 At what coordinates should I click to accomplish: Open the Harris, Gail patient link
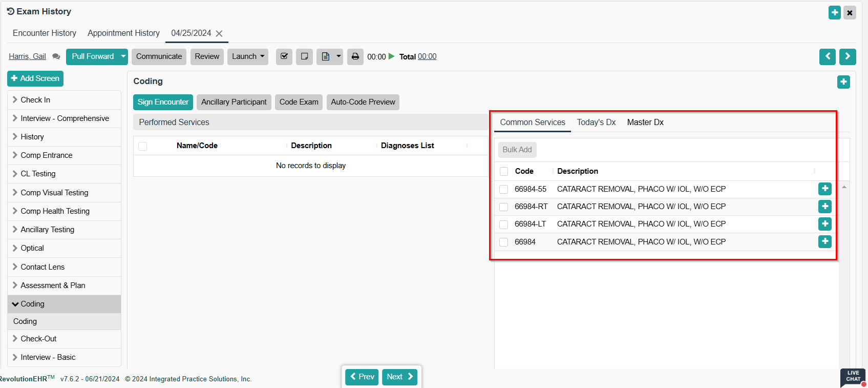(x=27, y=56)
